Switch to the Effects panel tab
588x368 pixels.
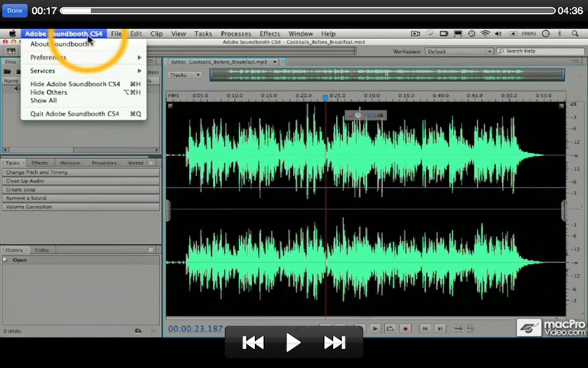(x=40, y=163)
